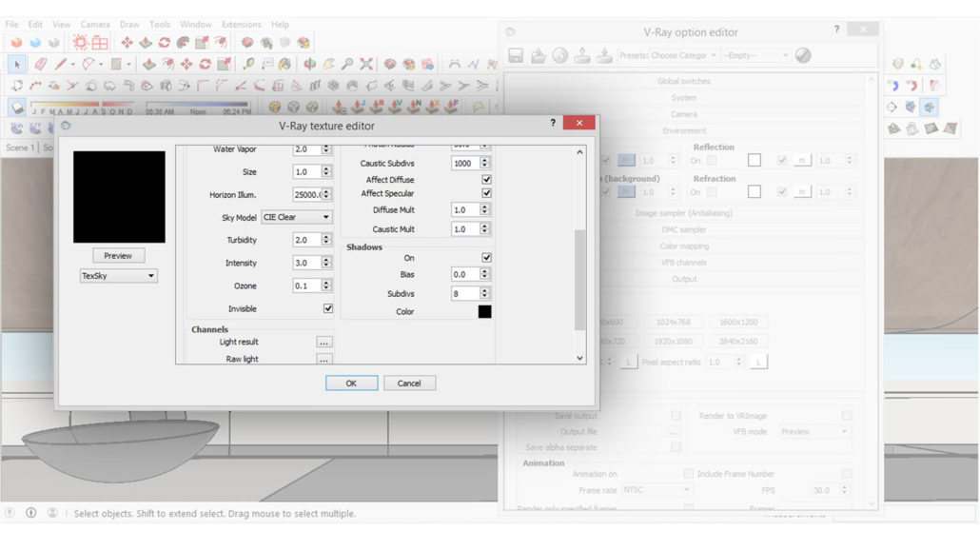Click the help question mark in texture editor
The width and height of the screenshot is (980, 551).
553,124
